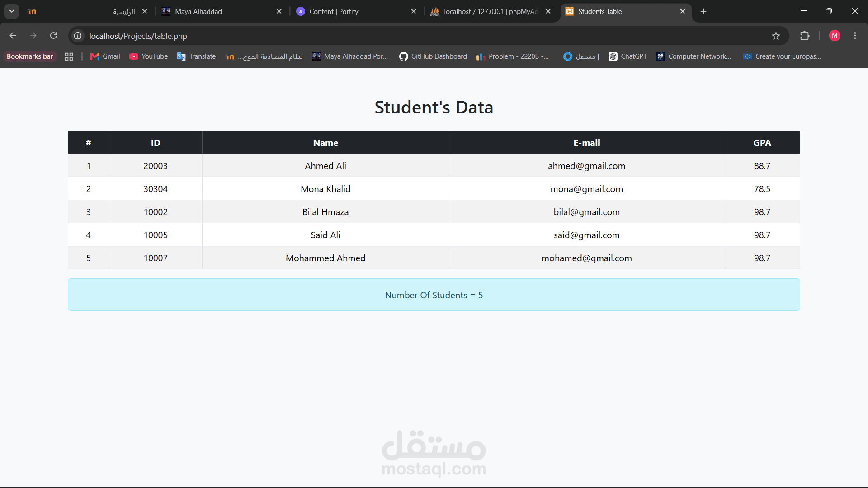
Task: Click the # column header
Action: (89, 143)
